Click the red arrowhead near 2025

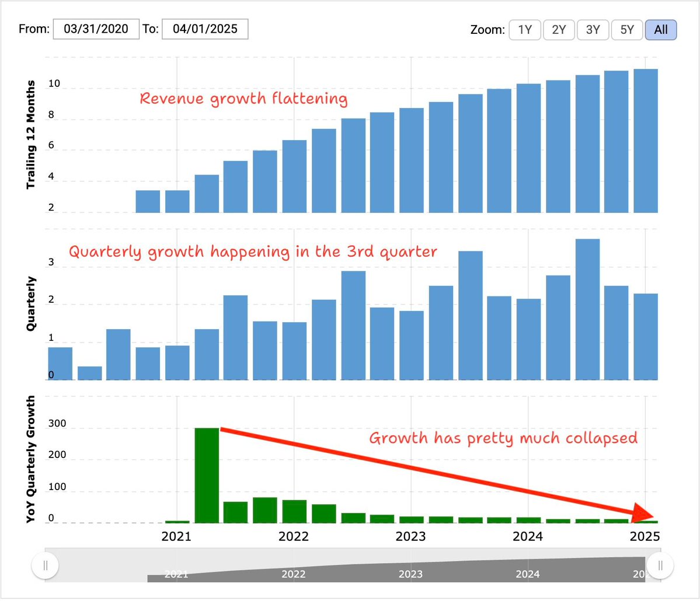pos(646,514)
